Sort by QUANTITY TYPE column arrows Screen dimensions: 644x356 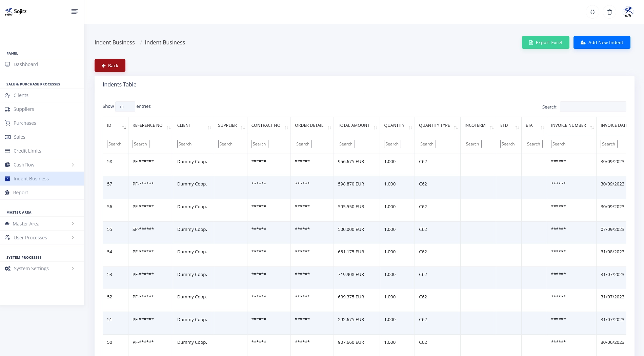click(456, 127)
